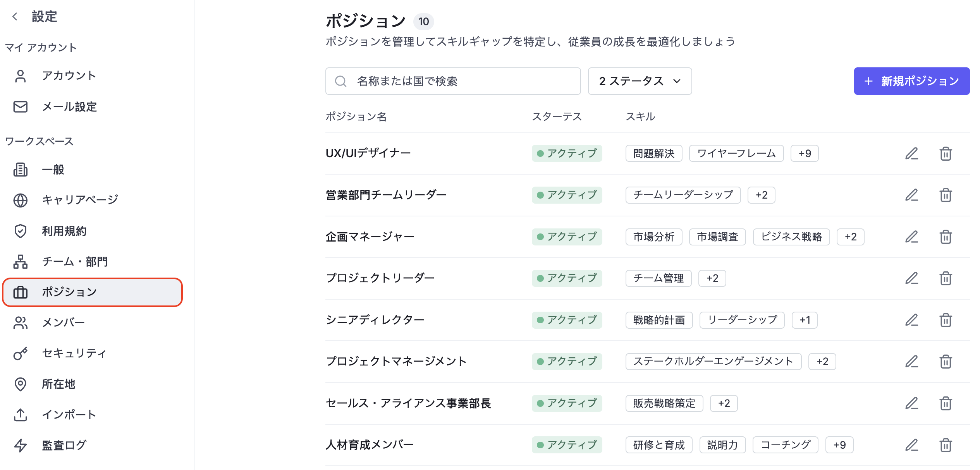Click the back arrow next to 設定

15,17
